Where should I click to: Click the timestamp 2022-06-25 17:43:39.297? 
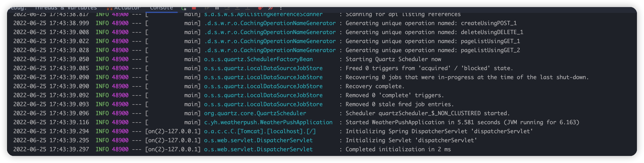pos(51,149)
